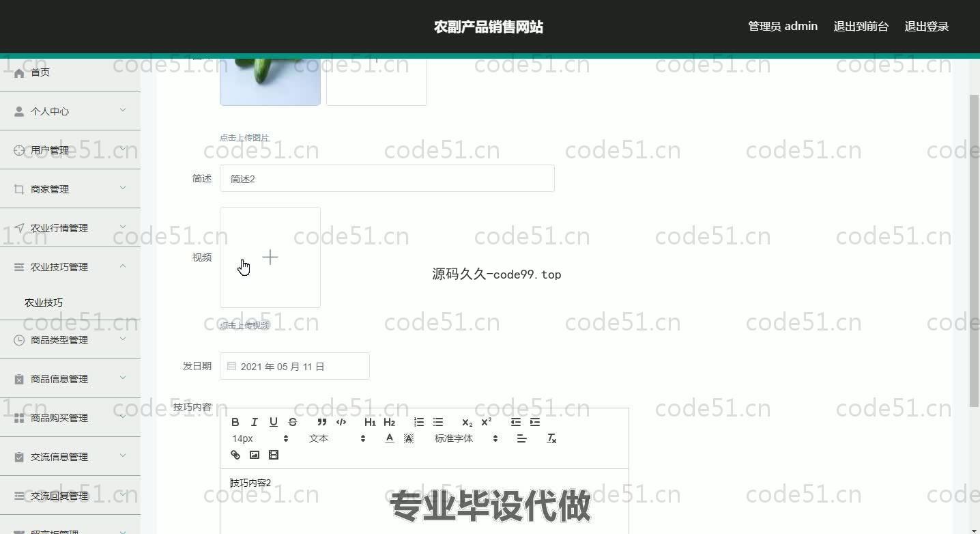Click 退出到前台 in the header

tap(861, 27)
